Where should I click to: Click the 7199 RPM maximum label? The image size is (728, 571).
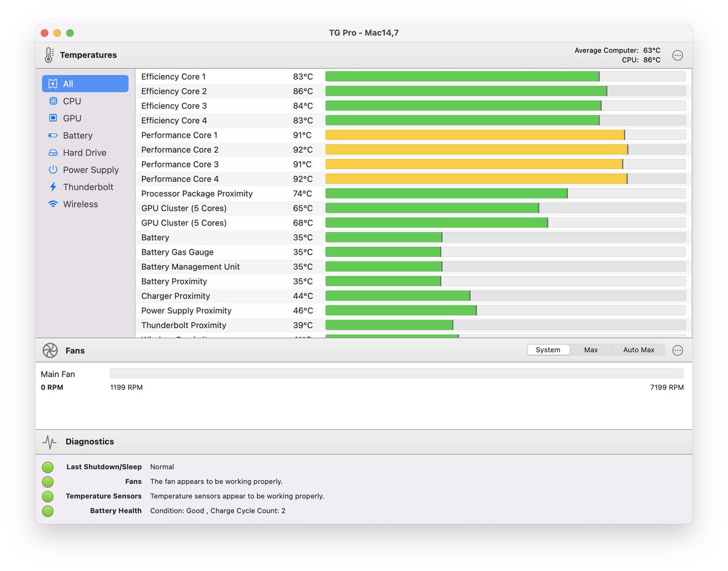[x=667, y=387]
